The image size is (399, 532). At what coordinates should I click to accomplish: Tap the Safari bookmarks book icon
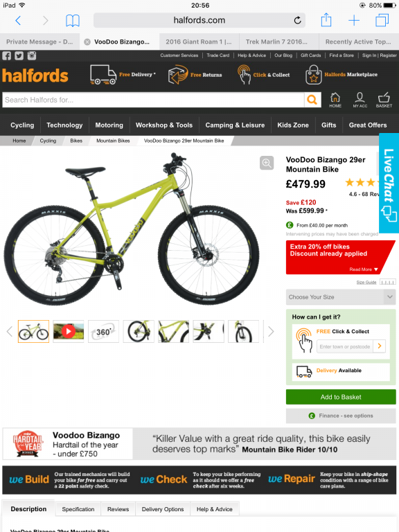73,21
